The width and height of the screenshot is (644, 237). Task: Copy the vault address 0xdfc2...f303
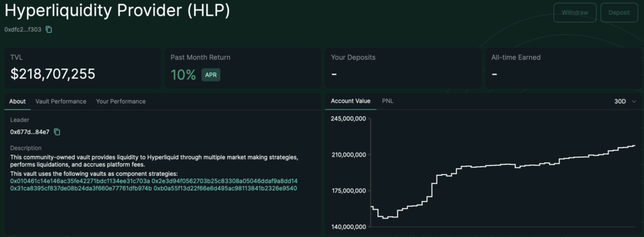(x=49, y=30)
